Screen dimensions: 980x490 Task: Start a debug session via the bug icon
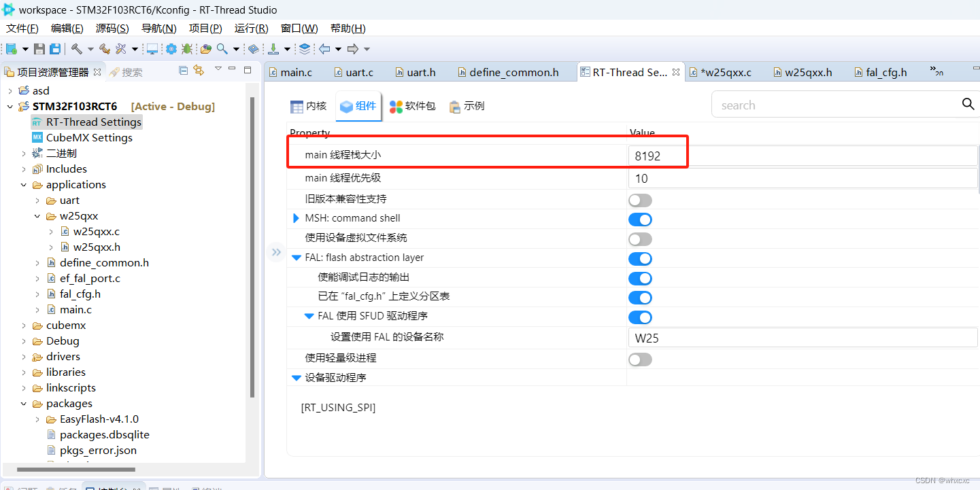click(188, 48)
